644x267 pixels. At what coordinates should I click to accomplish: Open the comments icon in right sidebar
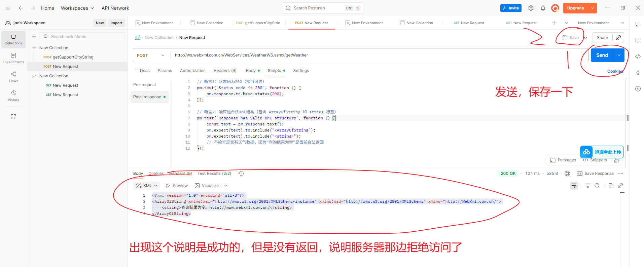pos(638,40)
